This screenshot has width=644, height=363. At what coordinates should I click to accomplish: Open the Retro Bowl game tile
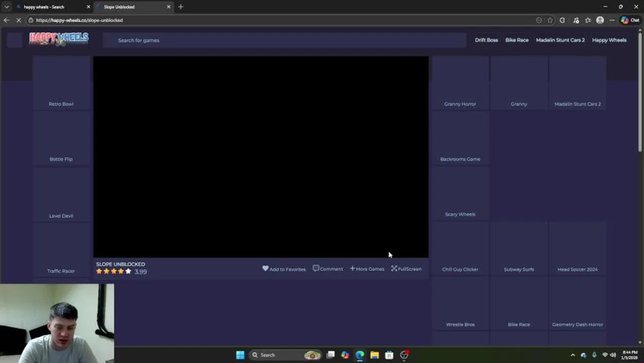61,83
